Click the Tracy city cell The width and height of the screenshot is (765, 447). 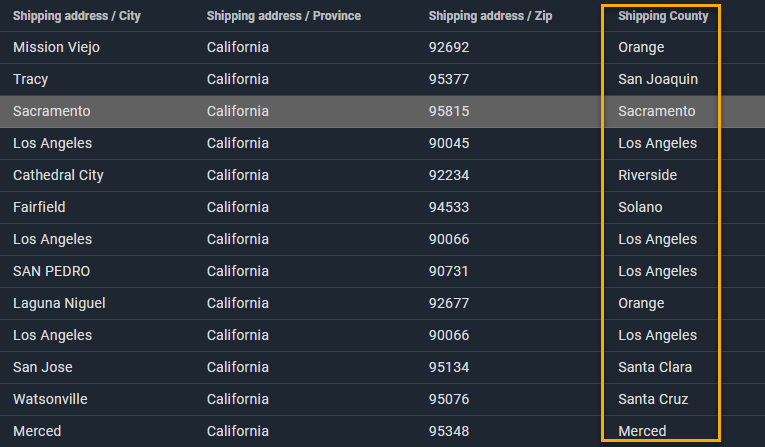[x=31, y=80]
